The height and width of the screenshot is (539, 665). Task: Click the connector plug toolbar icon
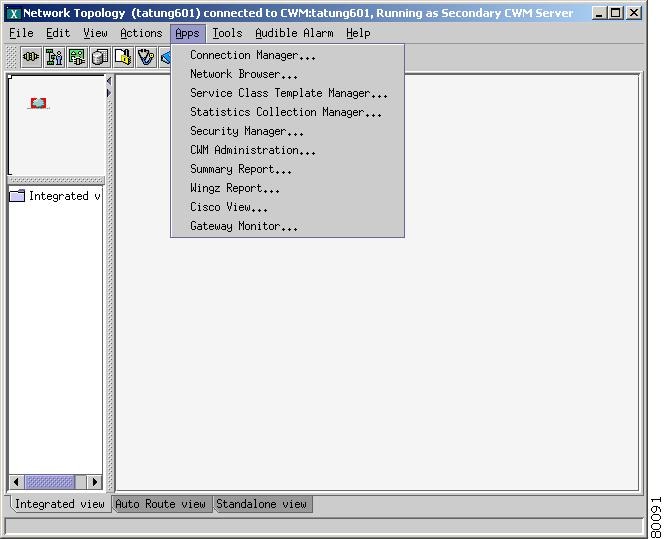(31, 57)
